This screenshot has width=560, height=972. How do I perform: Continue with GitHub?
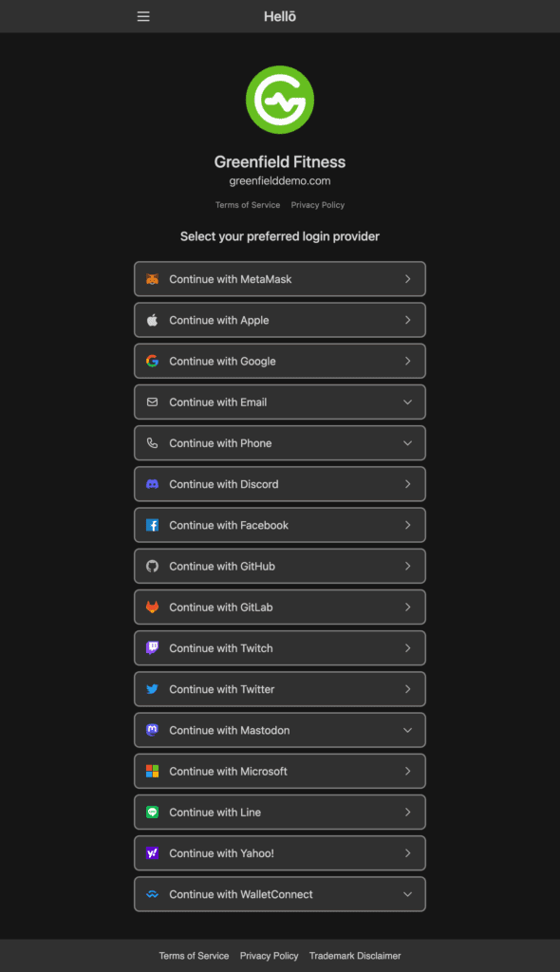coord(280,566)
